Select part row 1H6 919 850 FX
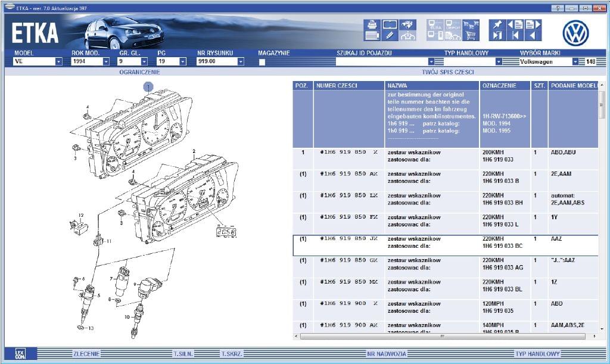This screenshot has width=610, height=364. point(445,223)
